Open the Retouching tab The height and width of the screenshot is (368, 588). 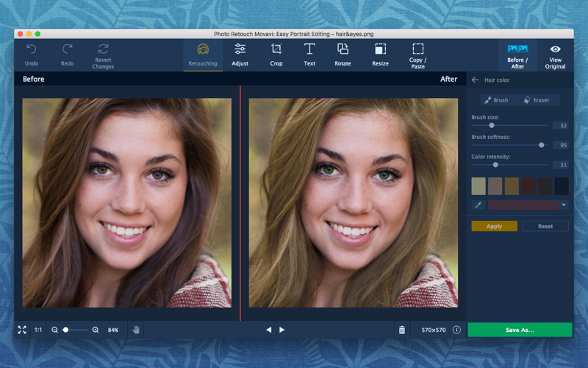pos(203,55)
